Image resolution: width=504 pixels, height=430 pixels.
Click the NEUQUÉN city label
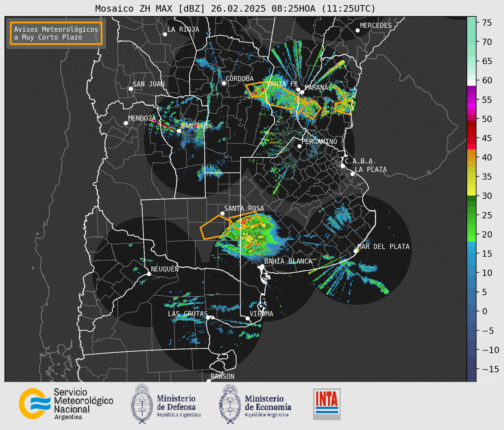(x=165, y=269)
